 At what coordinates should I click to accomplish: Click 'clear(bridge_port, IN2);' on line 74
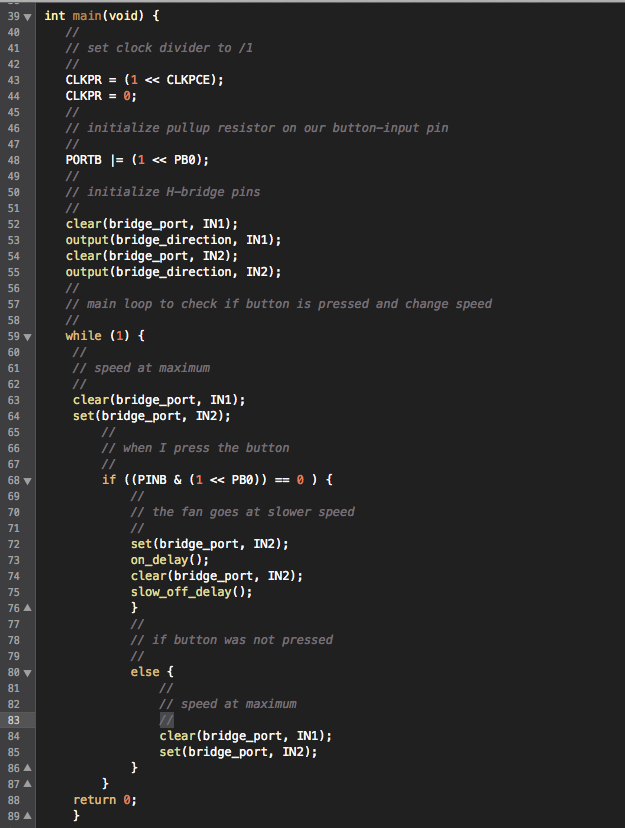point(216,576)
